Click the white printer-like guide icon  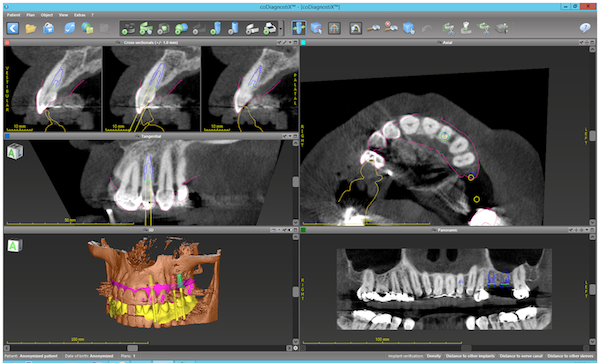click(x=270, y=29)
